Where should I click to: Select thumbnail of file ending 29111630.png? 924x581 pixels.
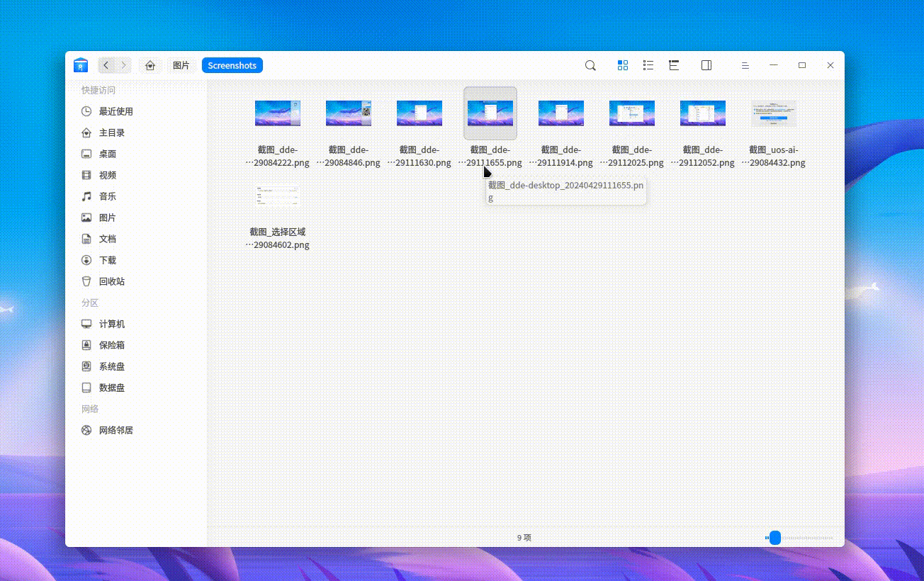pyautogui.click(x=419, y=113)
